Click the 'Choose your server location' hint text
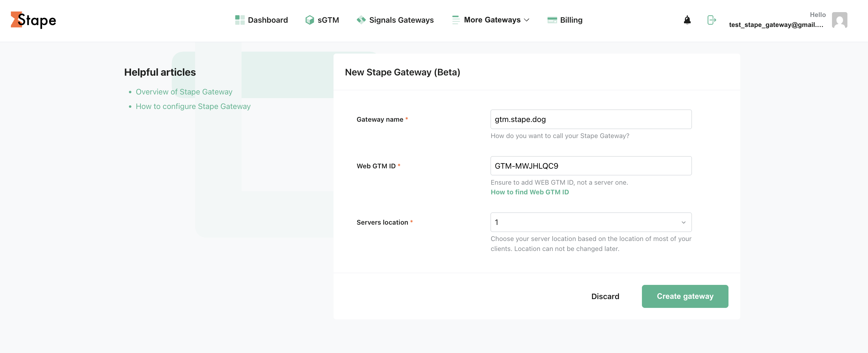 591,243
